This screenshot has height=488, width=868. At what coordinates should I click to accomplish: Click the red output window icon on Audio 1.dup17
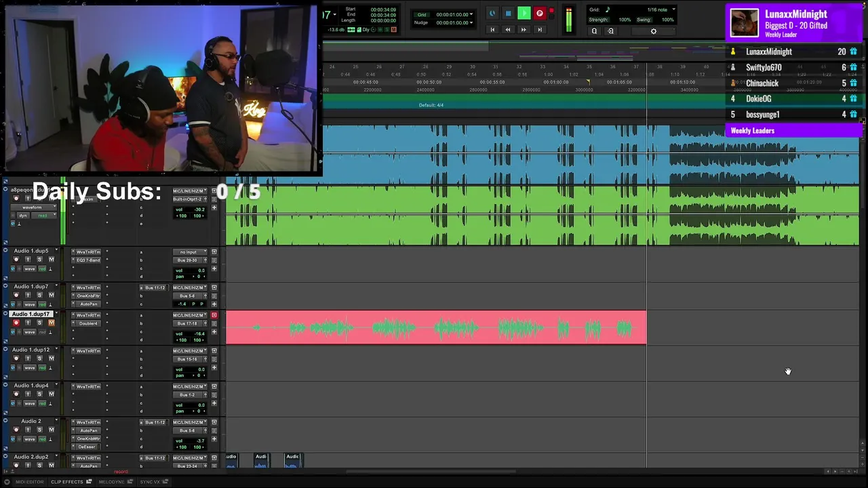pos(214,315)
